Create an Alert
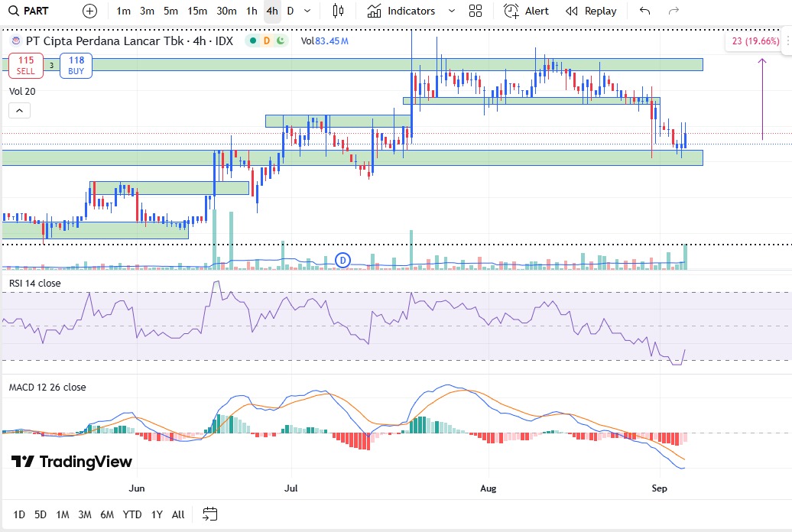 point(526,11)
